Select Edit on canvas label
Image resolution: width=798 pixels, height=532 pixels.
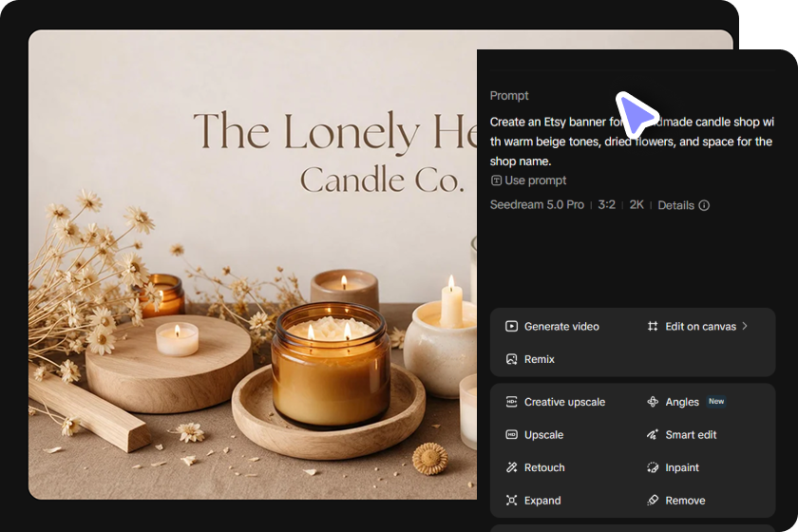pyautogui.click(x=700, y=327)
